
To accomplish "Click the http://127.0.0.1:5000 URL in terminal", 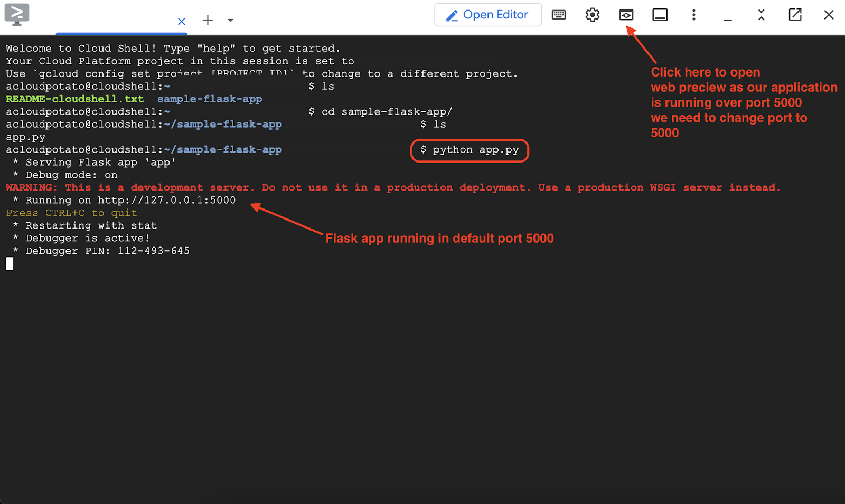I will [x=166, y=201].
